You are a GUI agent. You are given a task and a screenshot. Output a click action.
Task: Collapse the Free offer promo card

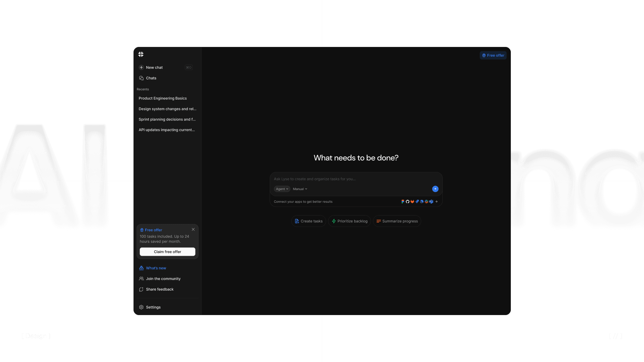(193, 229)
